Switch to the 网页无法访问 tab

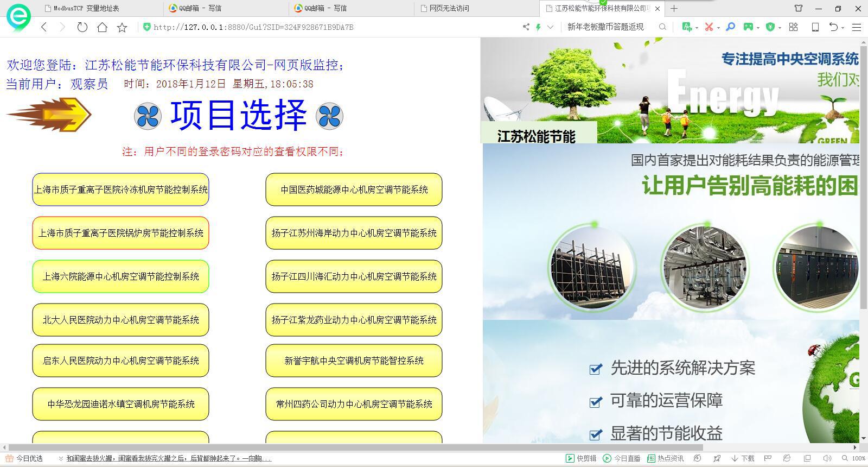[449, 8]
